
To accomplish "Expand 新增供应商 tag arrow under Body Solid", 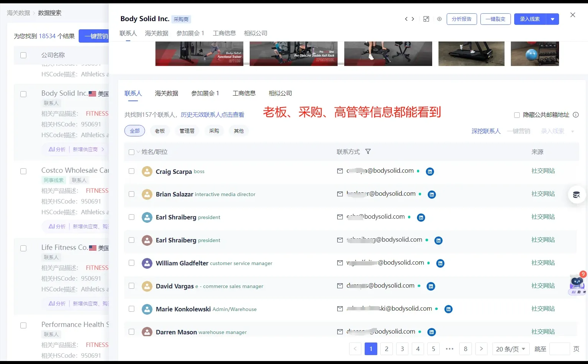I will (x=103, y=149).
